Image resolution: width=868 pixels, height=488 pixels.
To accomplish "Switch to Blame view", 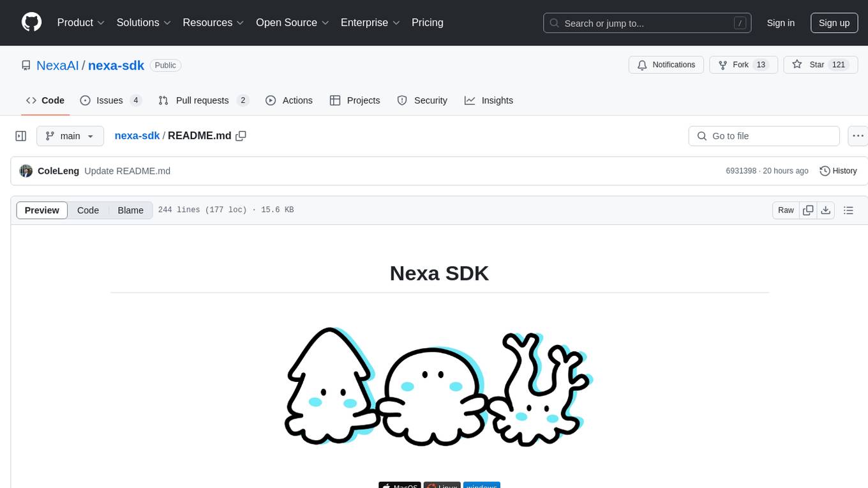I will pos(131,210).
